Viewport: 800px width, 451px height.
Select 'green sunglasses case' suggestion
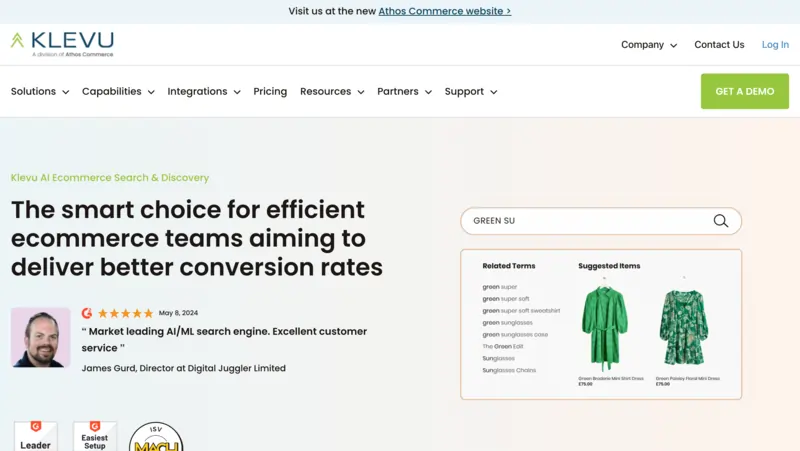coord(515,335)
